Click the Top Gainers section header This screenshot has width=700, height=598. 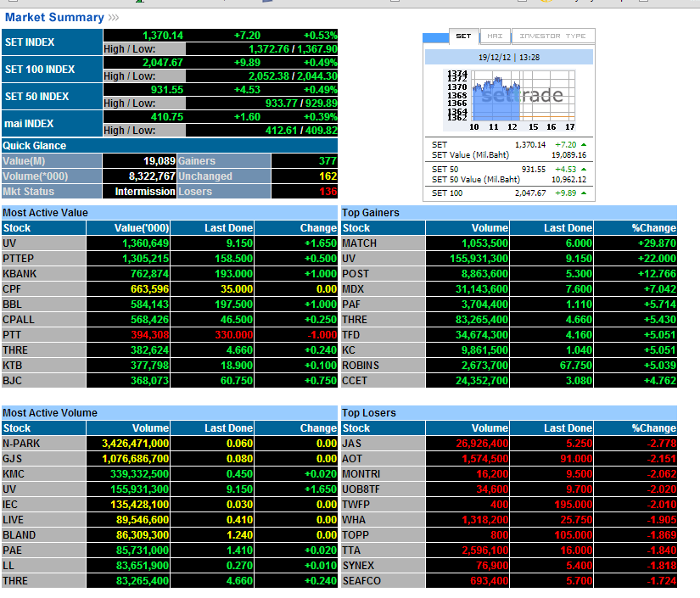509,212
